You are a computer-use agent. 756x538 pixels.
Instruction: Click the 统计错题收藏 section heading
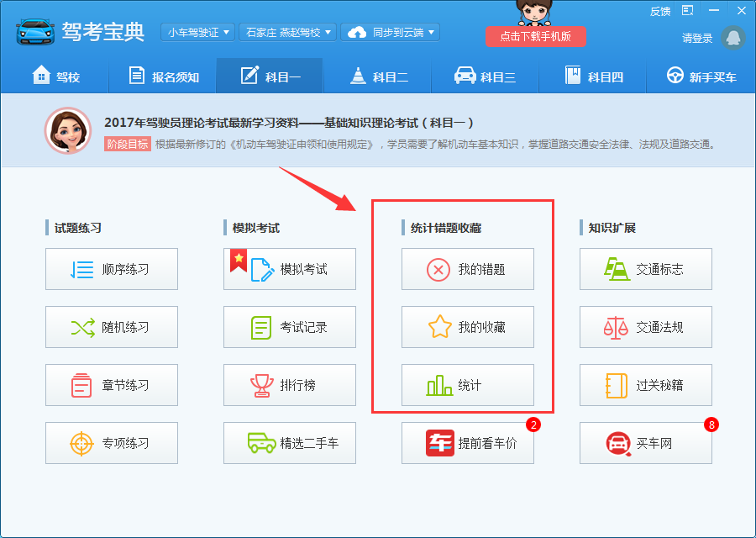446,228
